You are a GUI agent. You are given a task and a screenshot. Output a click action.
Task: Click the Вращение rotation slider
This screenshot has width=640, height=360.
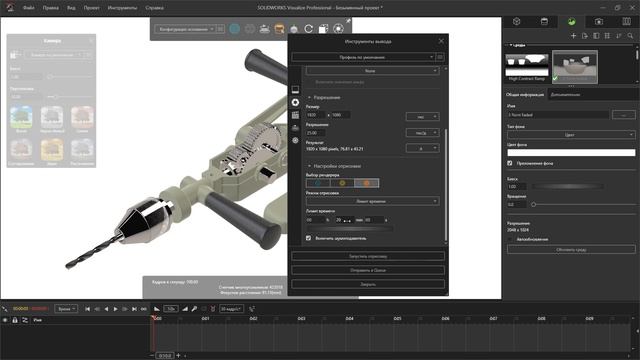584,204
